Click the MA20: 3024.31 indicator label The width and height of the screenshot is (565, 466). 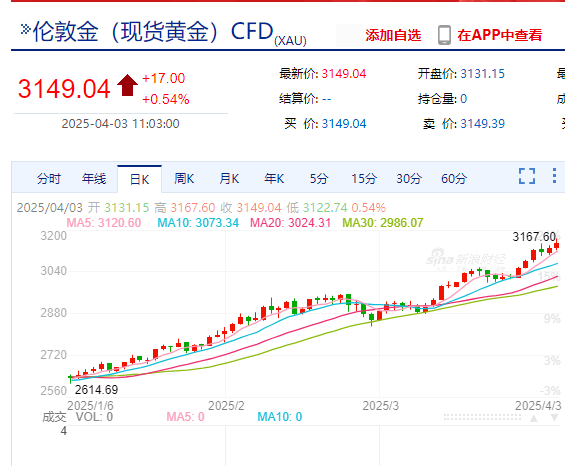tap(290, 223)
